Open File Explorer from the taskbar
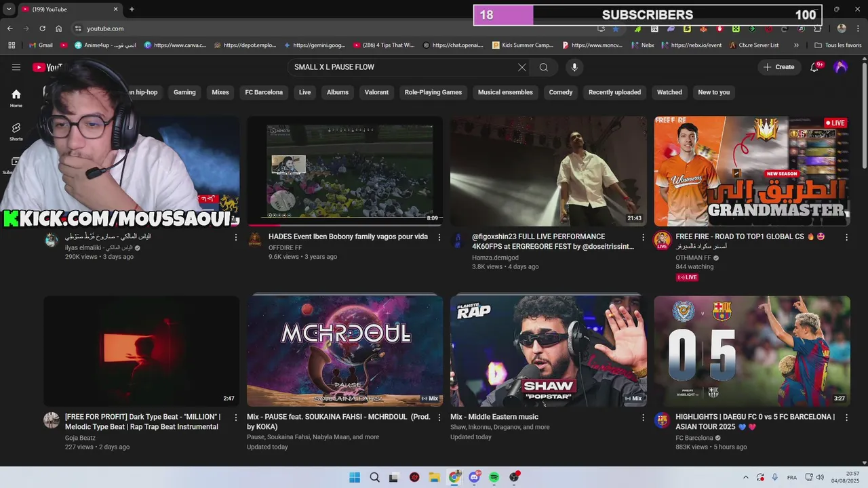The image size is (868, 488). tap(434, 477)
